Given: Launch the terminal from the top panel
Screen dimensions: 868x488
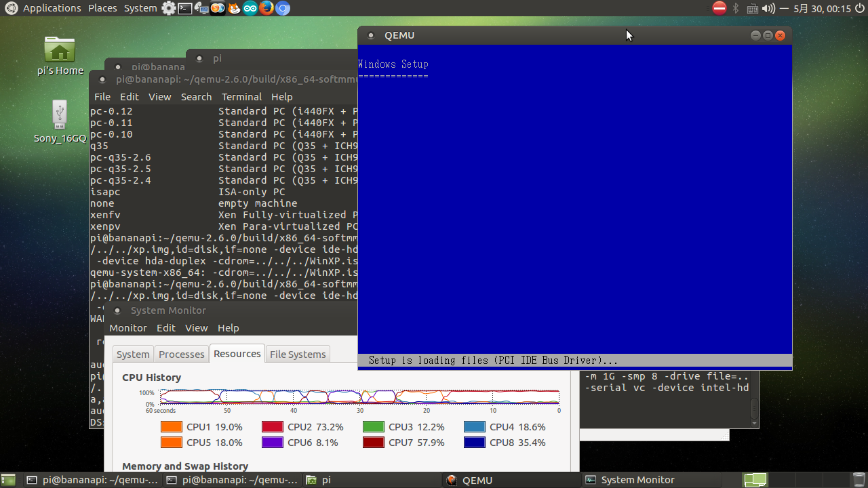Looking at the screenshot, I should pos(185,8).
